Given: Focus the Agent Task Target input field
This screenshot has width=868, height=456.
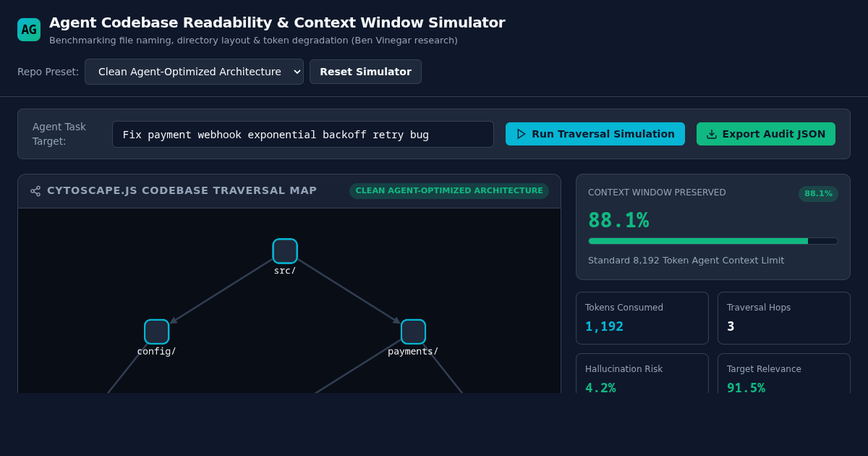Looking at the screenshot, I should tap(303, 135).
